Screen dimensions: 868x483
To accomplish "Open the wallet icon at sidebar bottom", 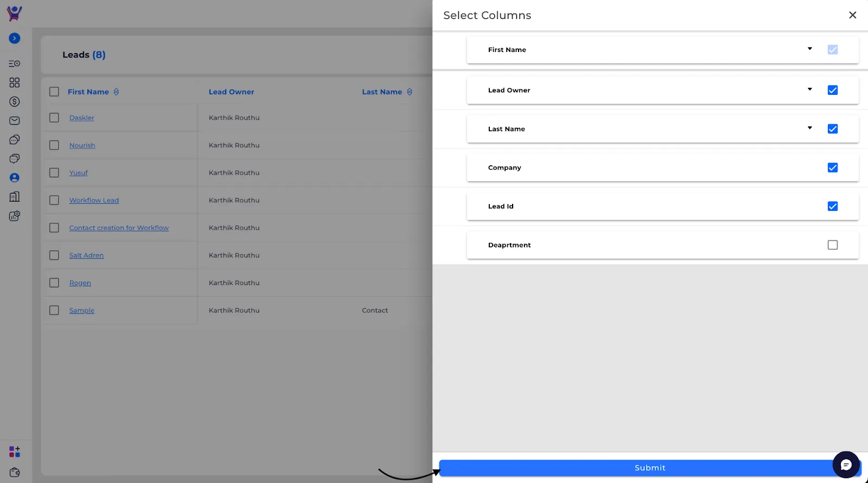I will 15,472.
